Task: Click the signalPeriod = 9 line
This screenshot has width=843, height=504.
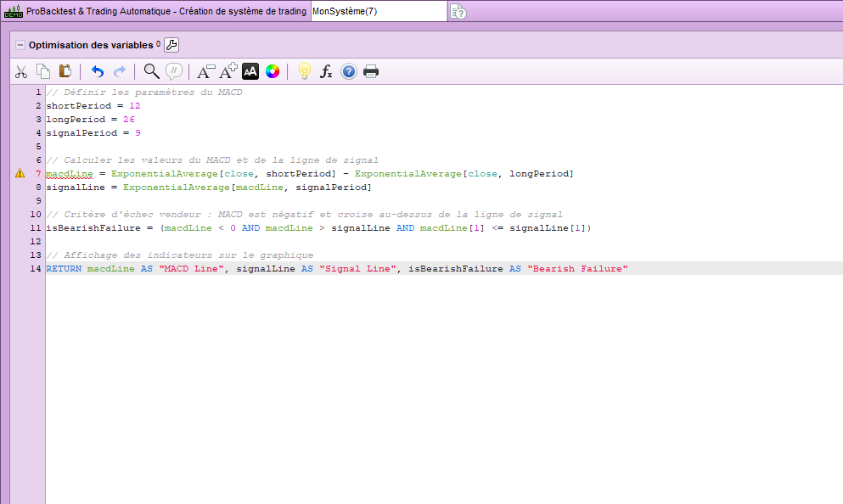Action: coord(93,132)
